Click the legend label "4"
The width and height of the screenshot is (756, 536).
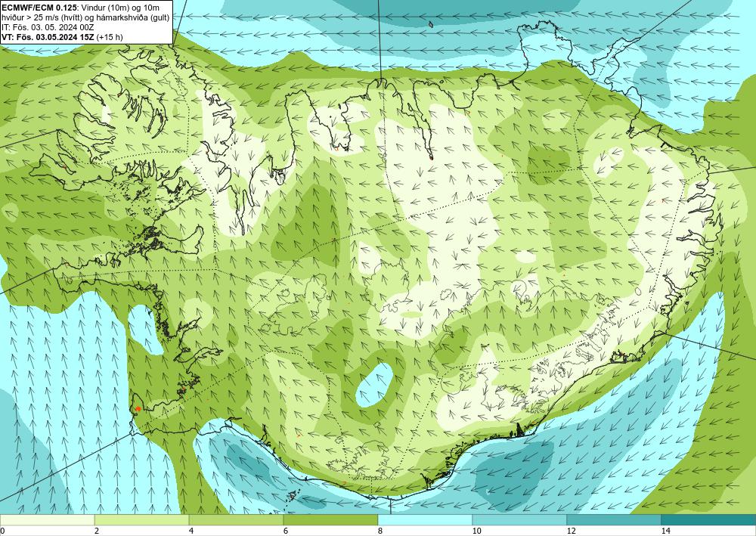click(x=191, y=531)
